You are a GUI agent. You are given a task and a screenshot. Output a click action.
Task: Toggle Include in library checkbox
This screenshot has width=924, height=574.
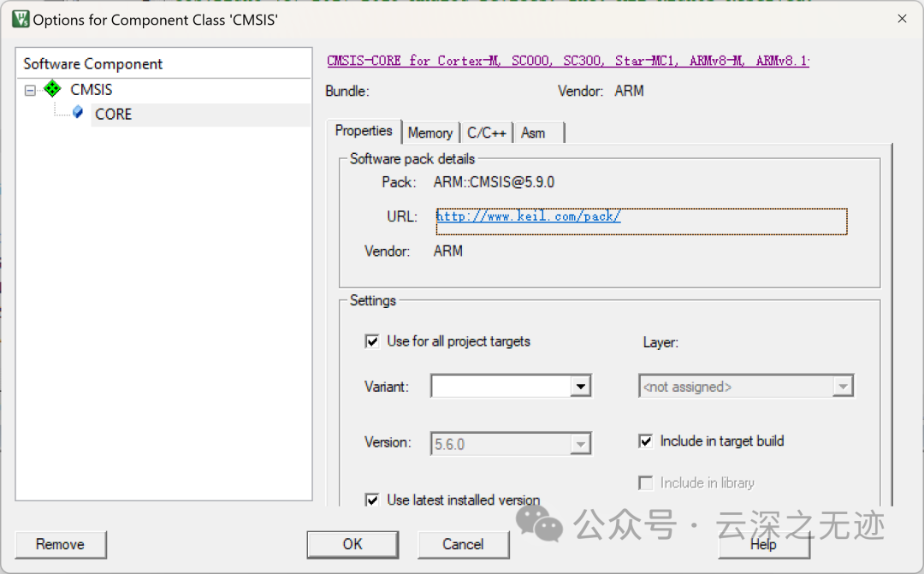coord(646,483)
